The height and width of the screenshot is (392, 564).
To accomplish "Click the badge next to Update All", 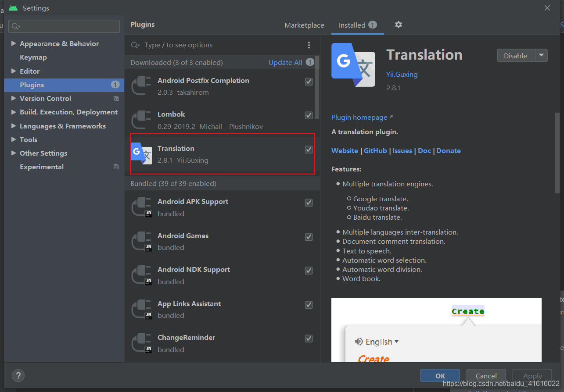I will click(x=310, y=62).
